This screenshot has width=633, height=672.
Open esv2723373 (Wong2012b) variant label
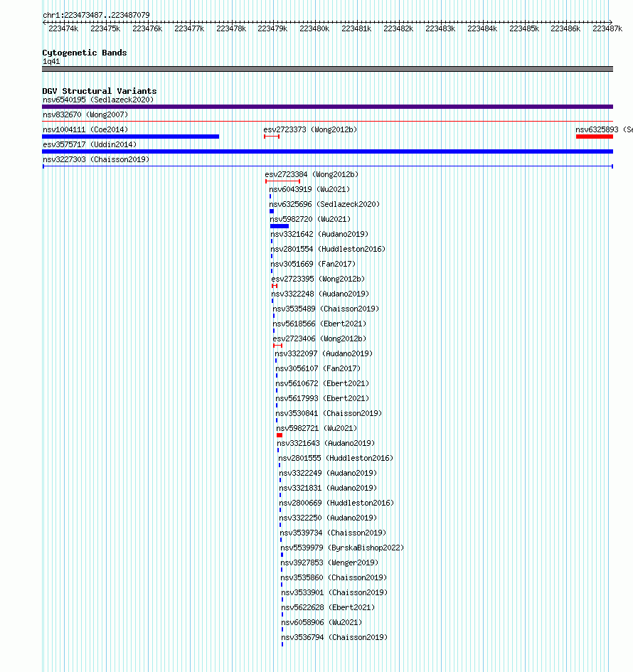310,130
